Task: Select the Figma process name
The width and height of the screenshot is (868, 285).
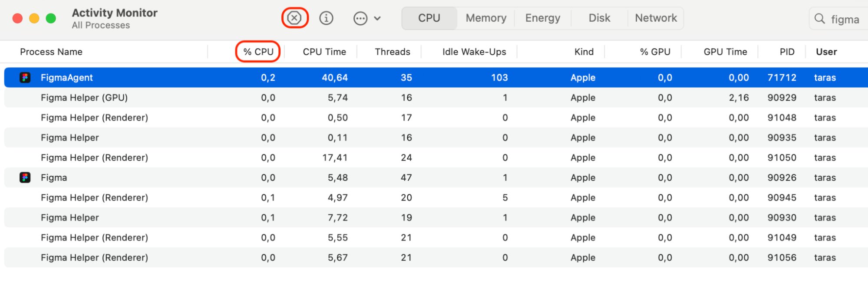Action: pyautogui.click(x=54, y=177)
